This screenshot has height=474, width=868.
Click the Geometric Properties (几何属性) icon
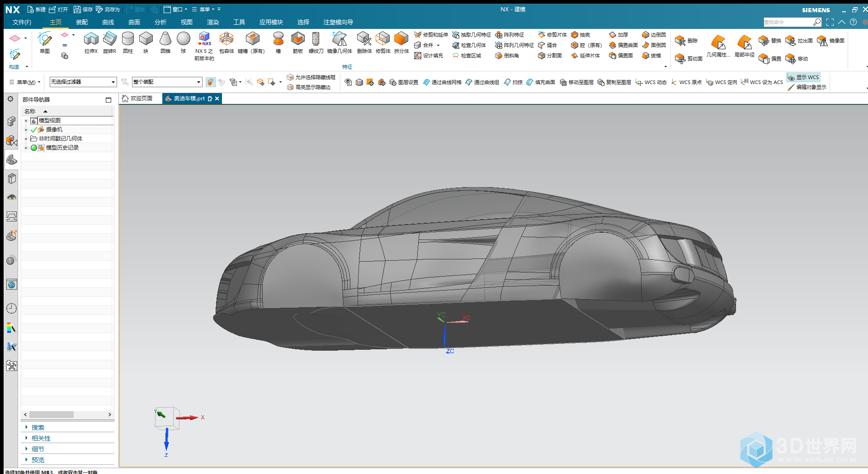click(718, 46)
